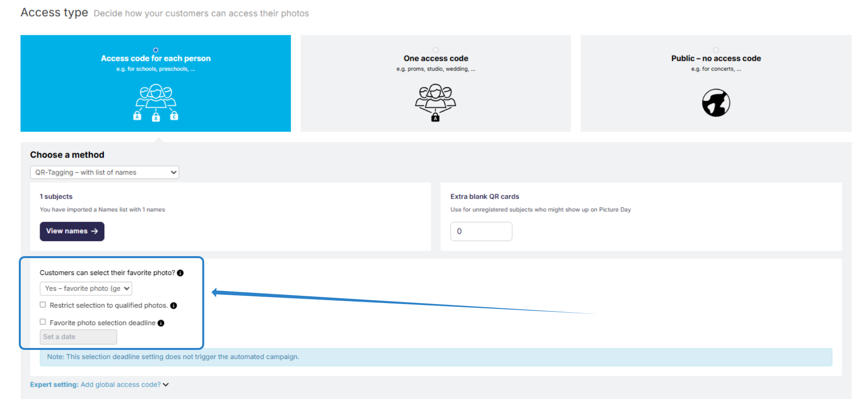
Task: Click the note about selection deadline setting
Action: tap(436, 357)
